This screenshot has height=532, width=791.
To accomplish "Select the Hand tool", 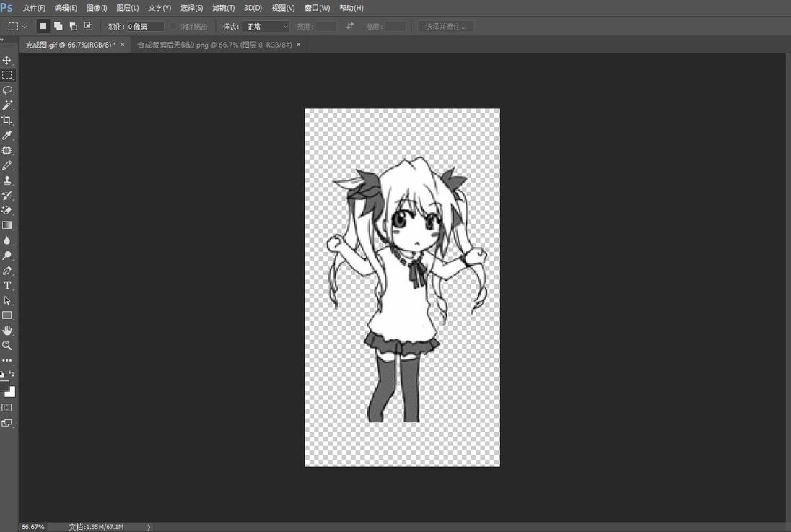I will click(7, 331).
